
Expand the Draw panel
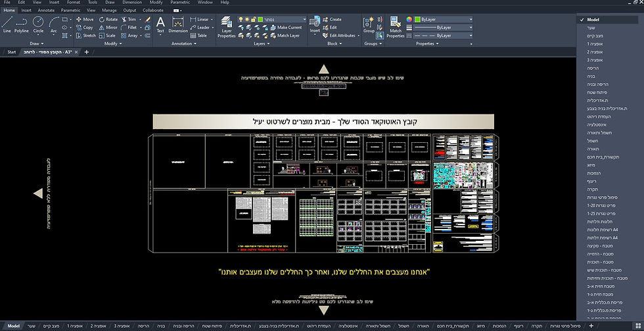pyautogui.click(x=37, y=43)
